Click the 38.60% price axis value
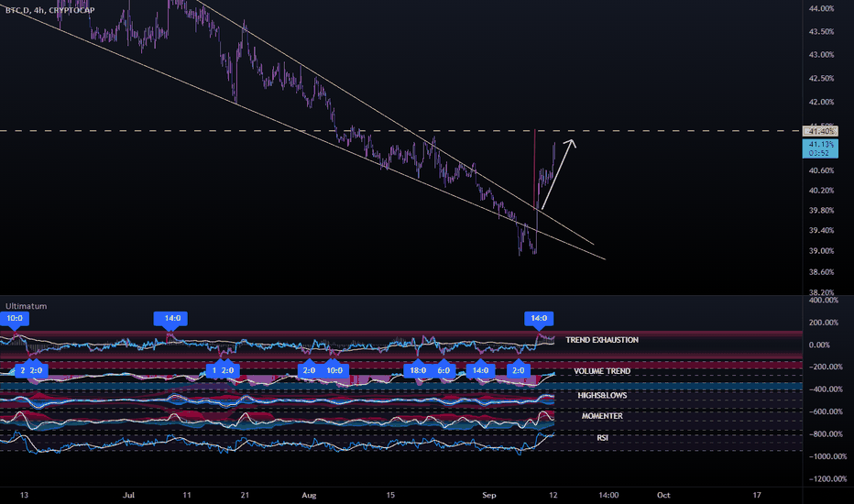The width and height of the screenshot is (854, 504). [821, 272]
